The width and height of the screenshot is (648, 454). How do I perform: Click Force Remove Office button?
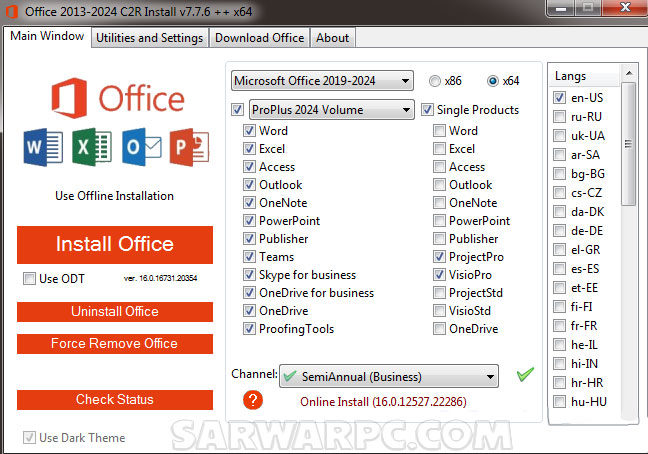115,344
